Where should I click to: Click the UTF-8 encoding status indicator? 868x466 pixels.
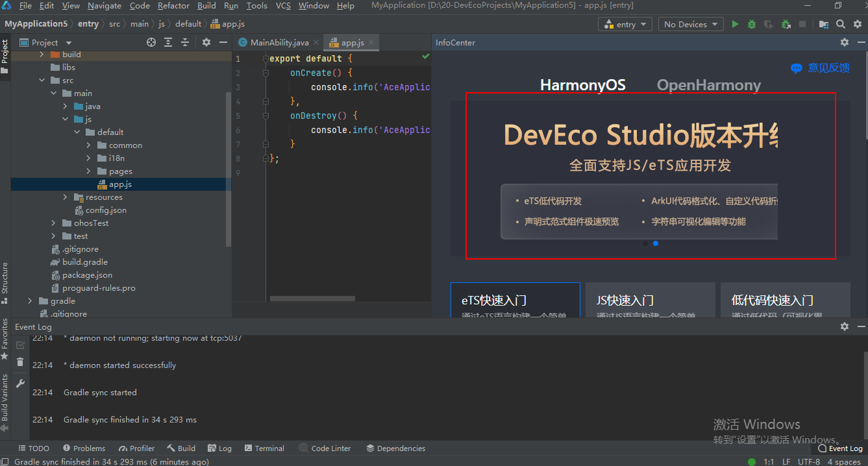(809, 461)
